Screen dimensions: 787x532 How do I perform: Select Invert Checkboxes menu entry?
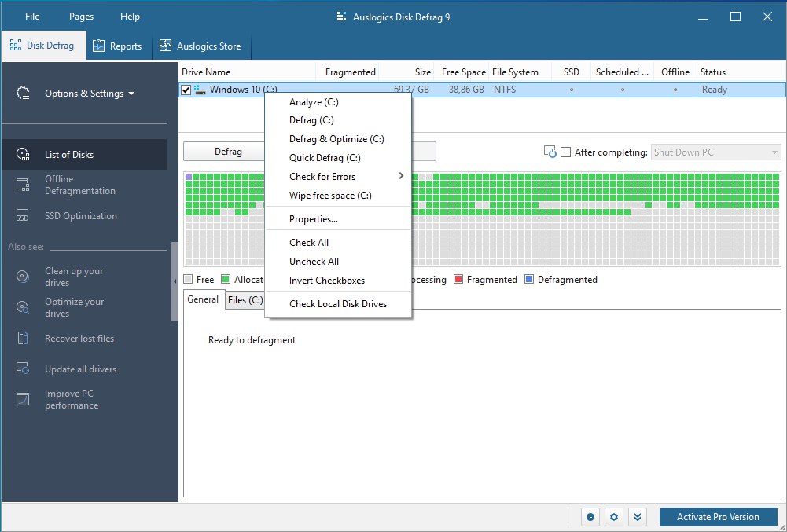(x=338, y=280)
